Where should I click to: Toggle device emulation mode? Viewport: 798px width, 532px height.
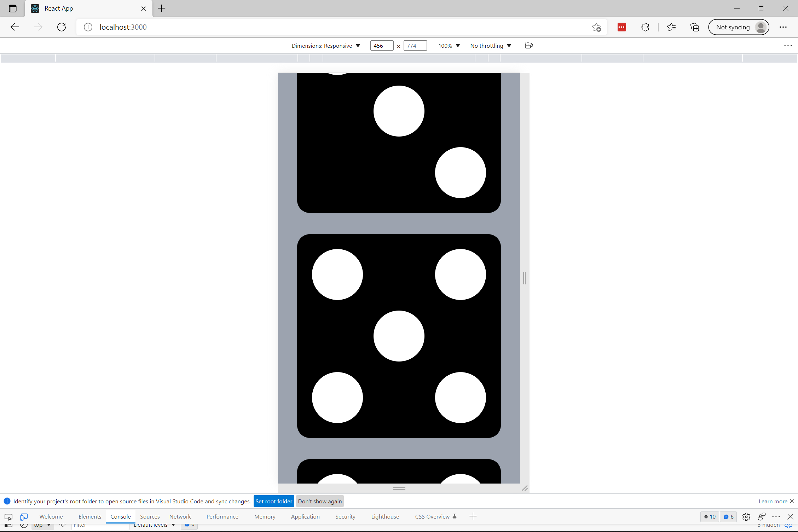tap(24, 517)
